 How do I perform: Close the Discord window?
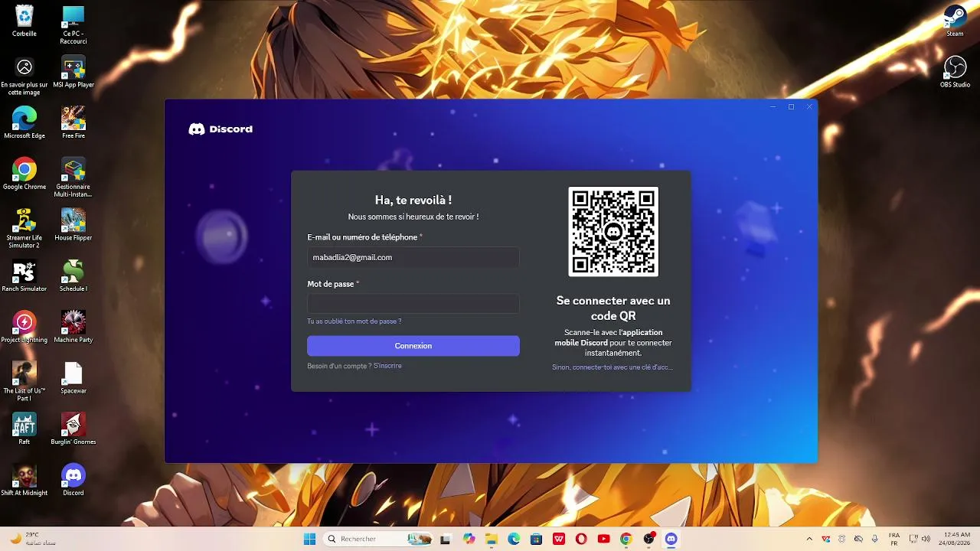click(x=809, y=106)
